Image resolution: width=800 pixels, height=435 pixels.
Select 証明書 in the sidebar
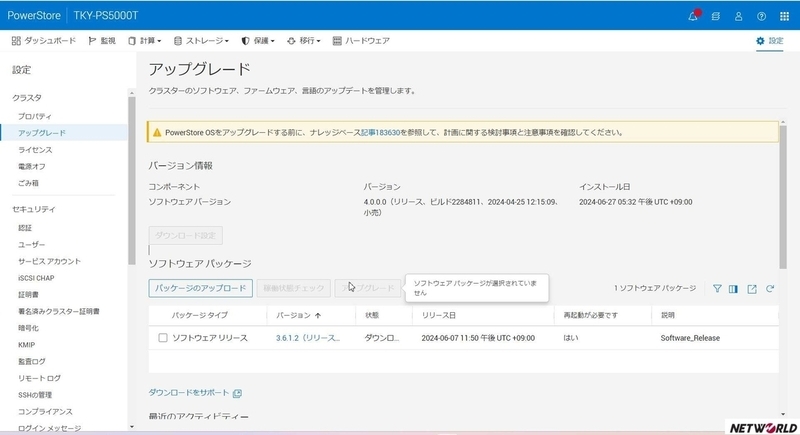28,295
